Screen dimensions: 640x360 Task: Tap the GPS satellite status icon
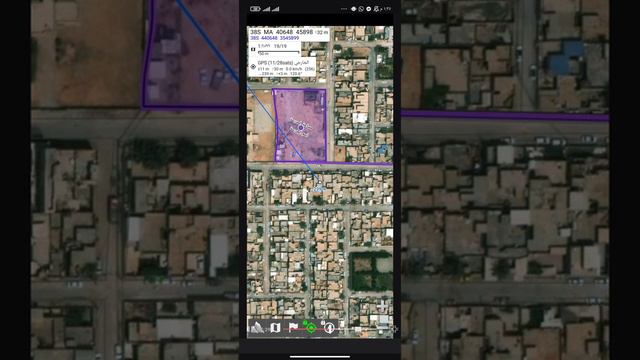(x=253, y=67)
